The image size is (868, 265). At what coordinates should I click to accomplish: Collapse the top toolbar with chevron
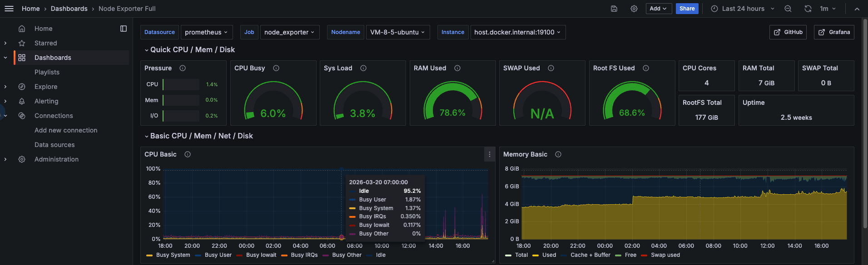pos(857,9)
